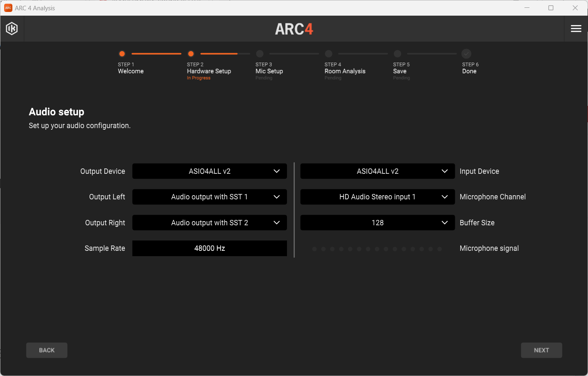Click the Buffer Size label
588x376 pixels.
tap(477, 223)
